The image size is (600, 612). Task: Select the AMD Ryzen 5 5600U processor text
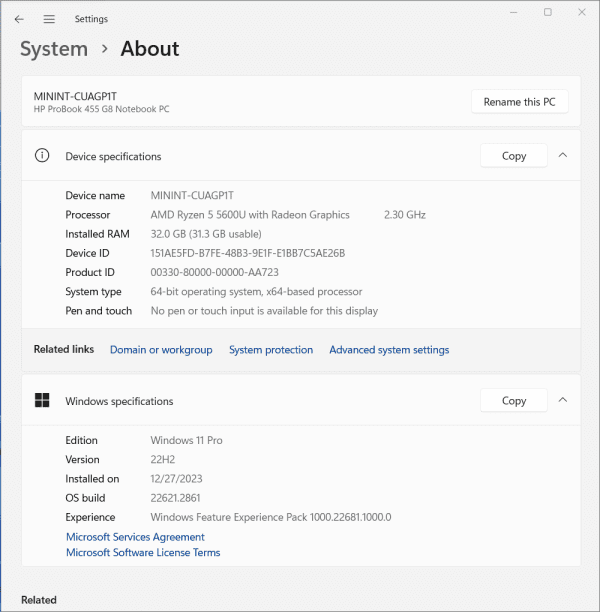[x=250, y=215]
